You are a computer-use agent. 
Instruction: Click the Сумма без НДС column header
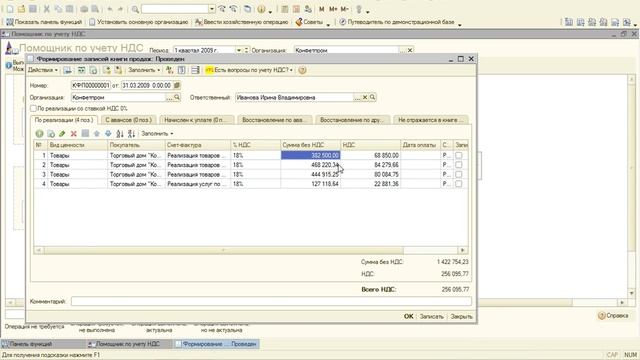click(310, 145)
